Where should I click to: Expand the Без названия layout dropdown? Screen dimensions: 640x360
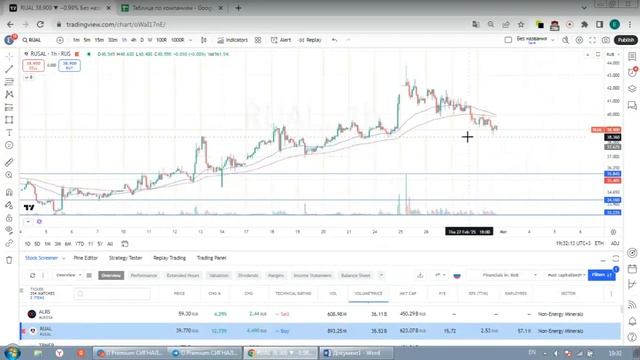pyautogui.click(x=553, y=40)
